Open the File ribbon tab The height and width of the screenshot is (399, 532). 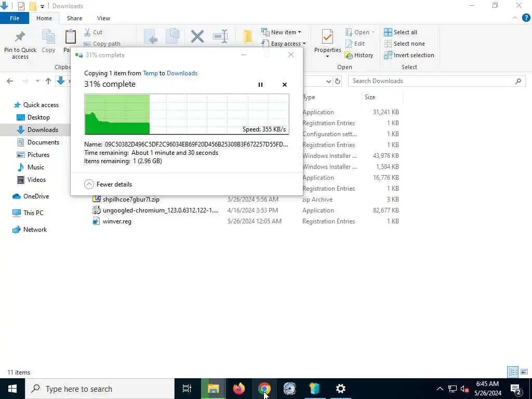tap(15, 18)
